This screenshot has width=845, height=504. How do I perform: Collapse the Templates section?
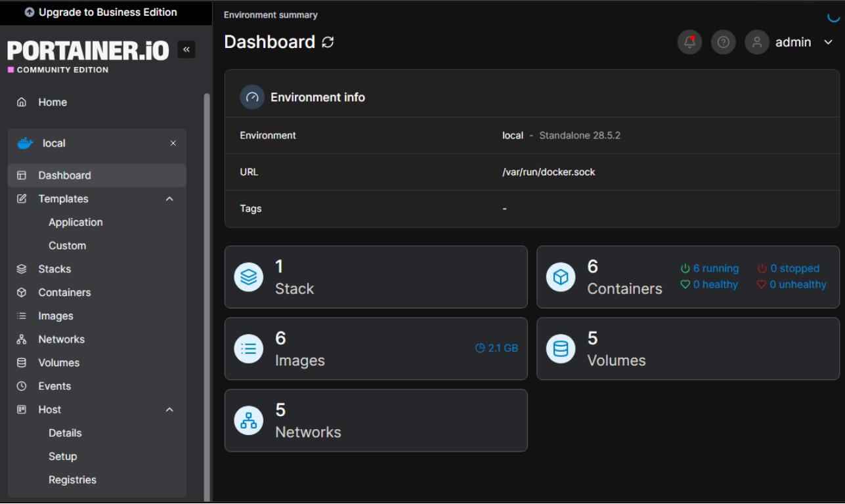[169, 198]
